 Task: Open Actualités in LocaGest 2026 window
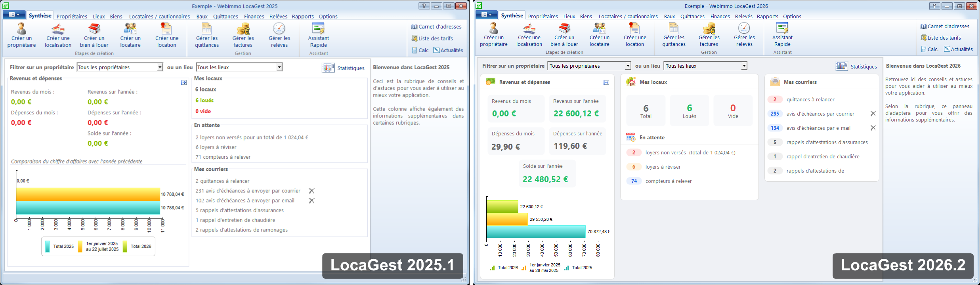(x=958, y=49)
